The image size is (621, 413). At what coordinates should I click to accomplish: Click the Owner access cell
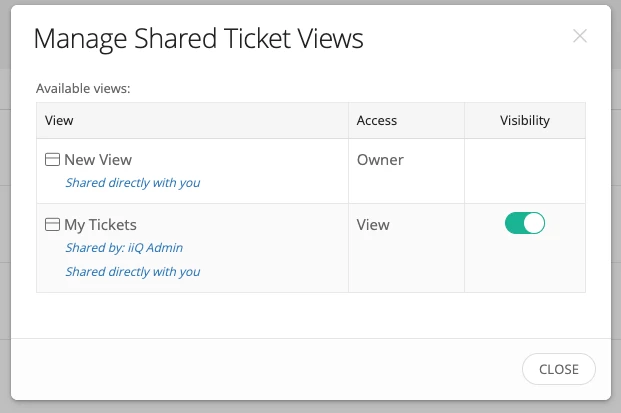tap(380, 159)
